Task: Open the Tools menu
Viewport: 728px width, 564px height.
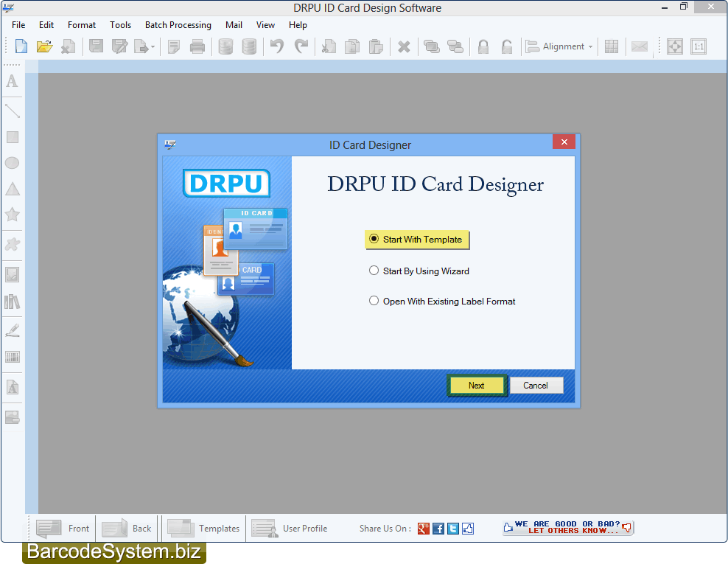Action: [x=120, y=25]
